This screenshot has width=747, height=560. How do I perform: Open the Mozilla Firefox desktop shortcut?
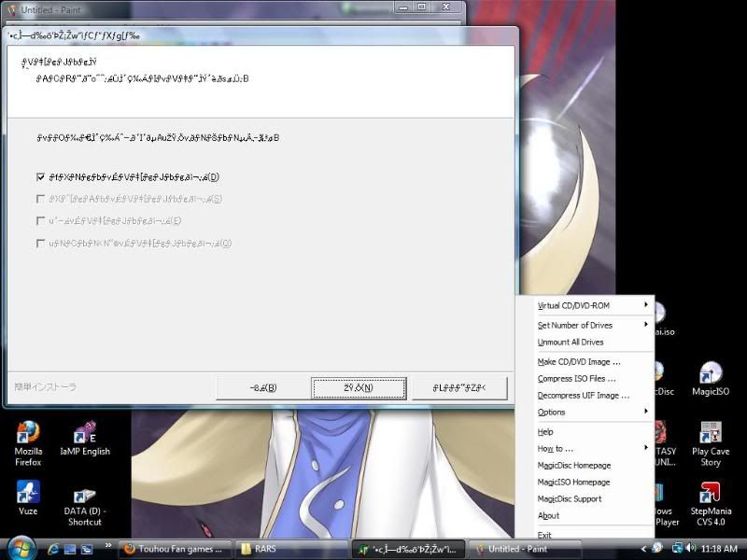pyautogui.click(x=28, y=442)
